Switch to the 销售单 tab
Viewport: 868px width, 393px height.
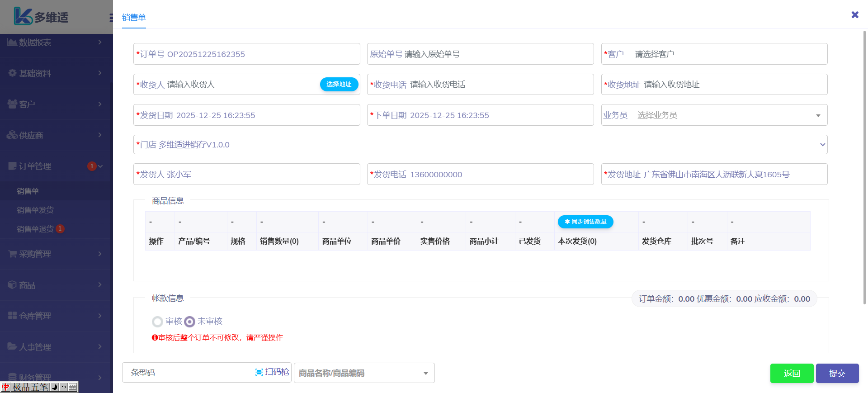[x=134, y=18]
